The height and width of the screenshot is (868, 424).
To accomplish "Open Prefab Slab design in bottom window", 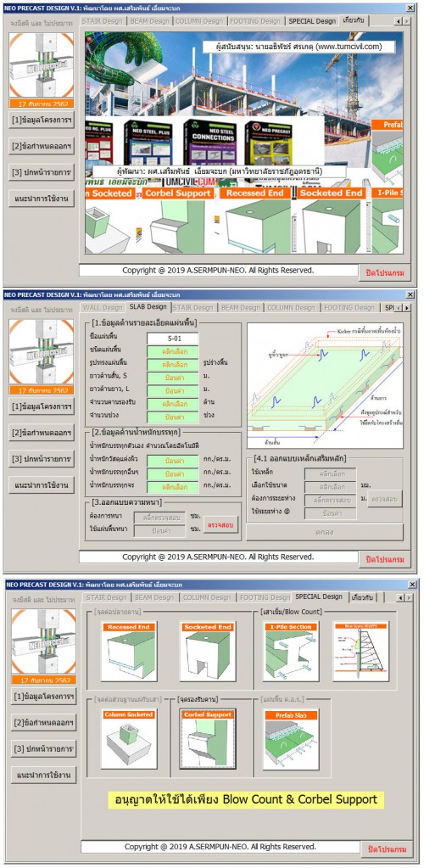I will click(x=290, y=738).
